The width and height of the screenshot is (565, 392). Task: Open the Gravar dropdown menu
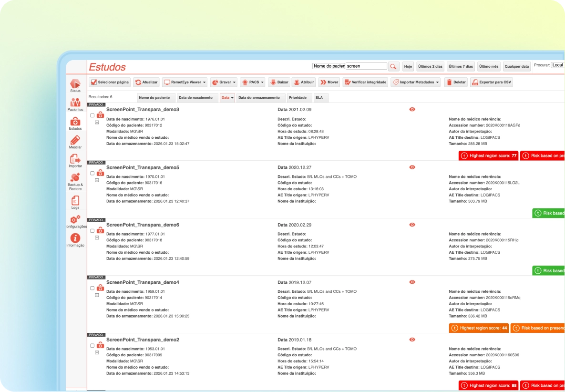(x=224, y=82)
